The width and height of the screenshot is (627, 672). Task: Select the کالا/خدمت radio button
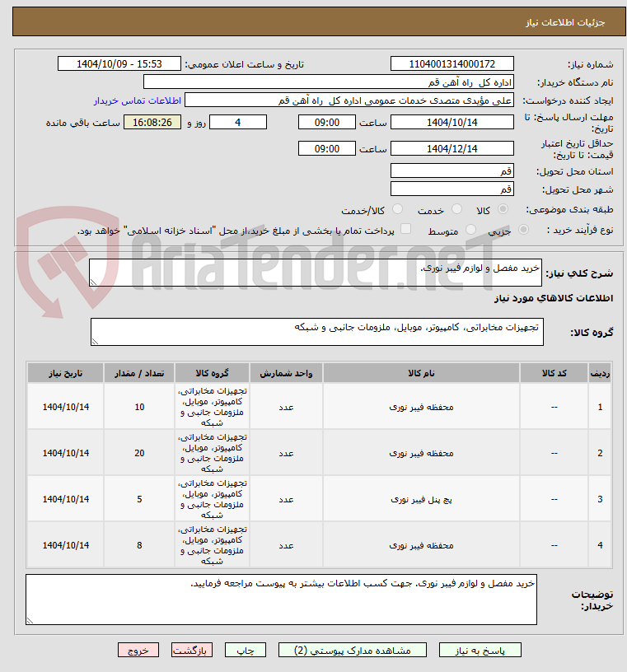click(x=398, y=209)
